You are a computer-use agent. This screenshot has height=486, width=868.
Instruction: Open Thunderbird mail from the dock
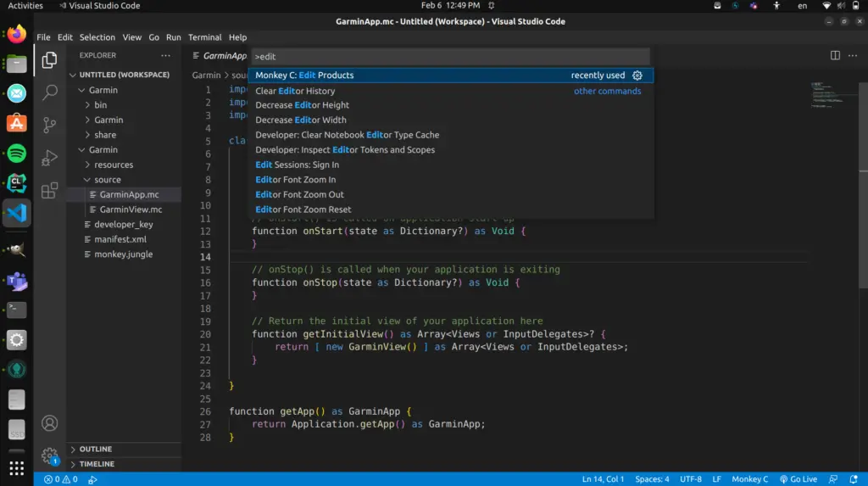pos(17,93)
